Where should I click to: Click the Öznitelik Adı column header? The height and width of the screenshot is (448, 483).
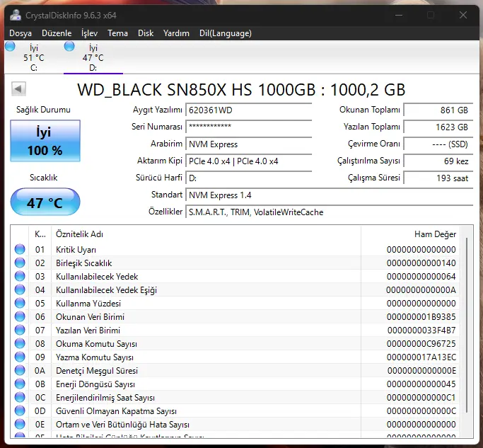[x=206, y=234]
